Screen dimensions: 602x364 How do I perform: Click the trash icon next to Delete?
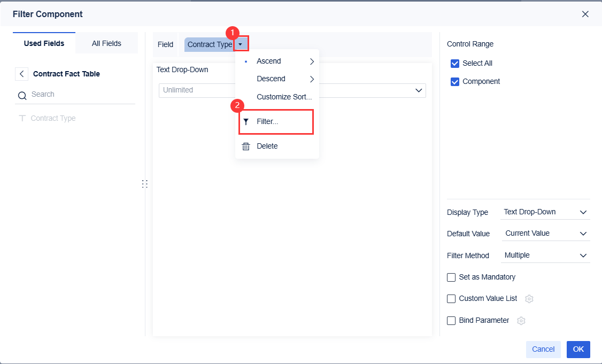[246, 146]
